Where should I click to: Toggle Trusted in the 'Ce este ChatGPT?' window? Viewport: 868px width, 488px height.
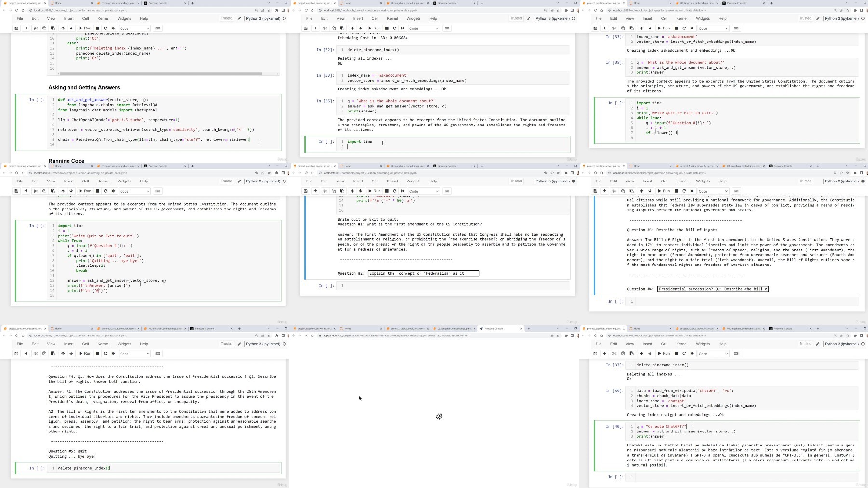click(805, 344)
